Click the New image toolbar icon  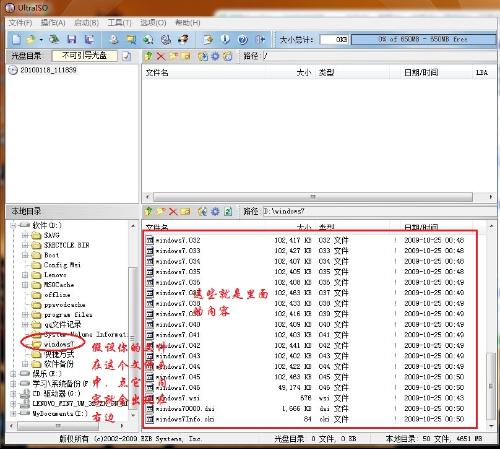(16, 40)
